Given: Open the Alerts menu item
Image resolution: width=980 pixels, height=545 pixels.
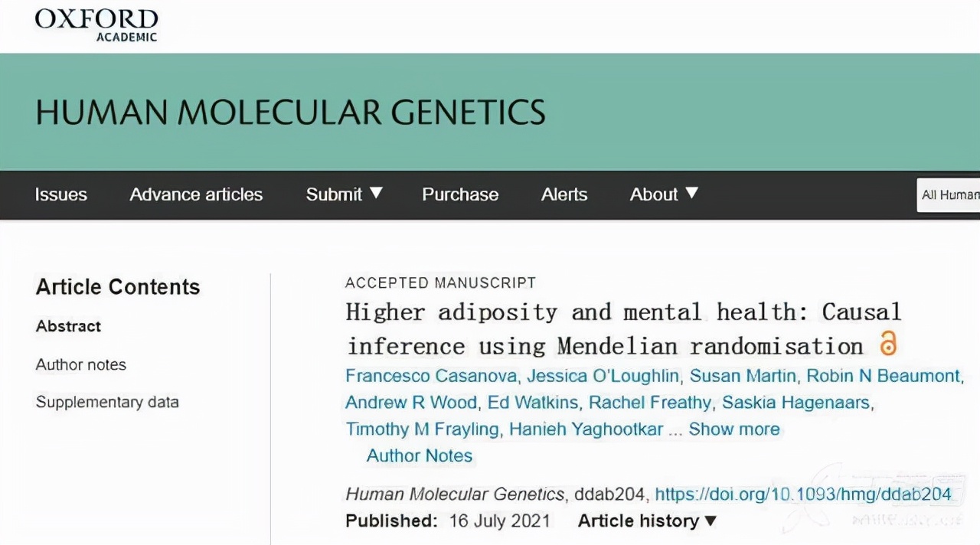Looking at the screenshot, I should [x=564, y=194].
